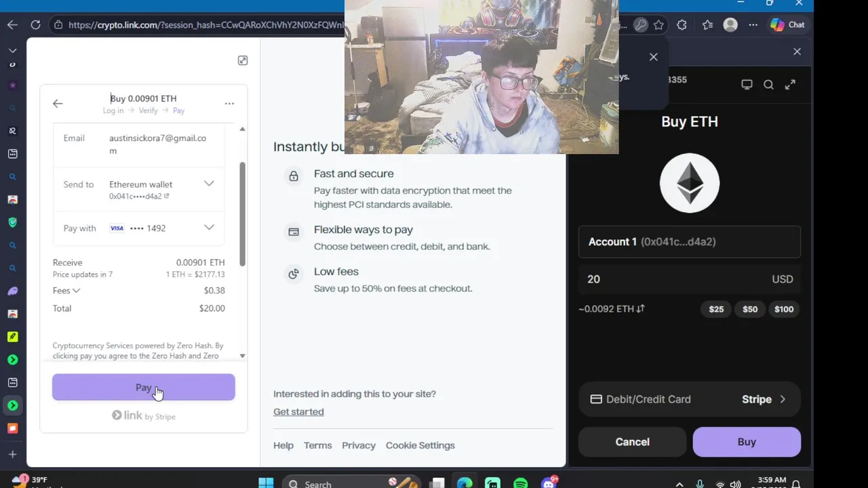868x488 pixels.
Task: Add a new sidebar tab with plus
Action: (x=12, y=454)
